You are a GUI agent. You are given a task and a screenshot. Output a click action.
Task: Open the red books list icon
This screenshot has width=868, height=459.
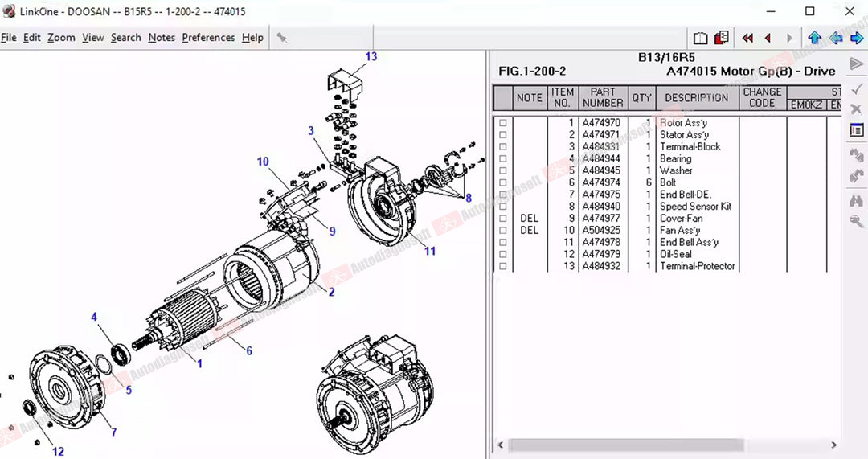click(721, 38)
